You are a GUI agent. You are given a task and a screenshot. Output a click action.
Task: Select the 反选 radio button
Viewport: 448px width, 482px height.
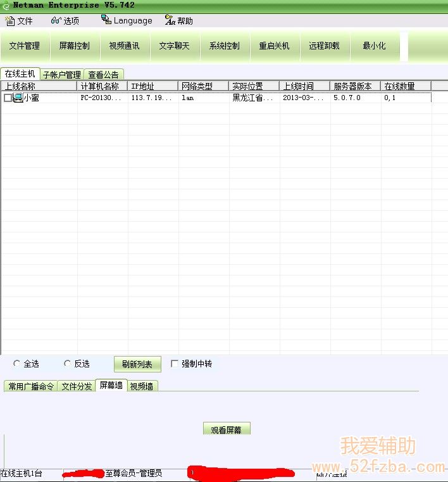pyautogui.click(x=68, y=364)
